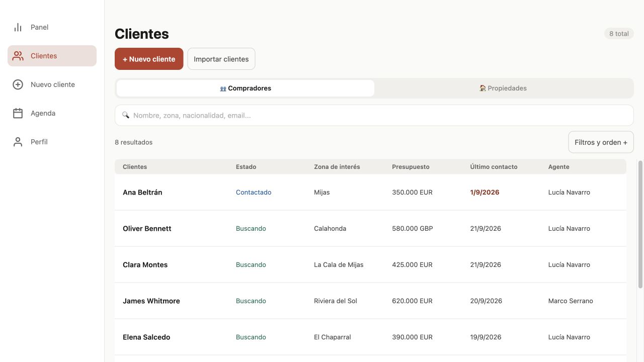Image resolution: width=644 pixels, height=362 pixels.
Task: Click agent Marco Serrano
Action: [x=571, y=301]
